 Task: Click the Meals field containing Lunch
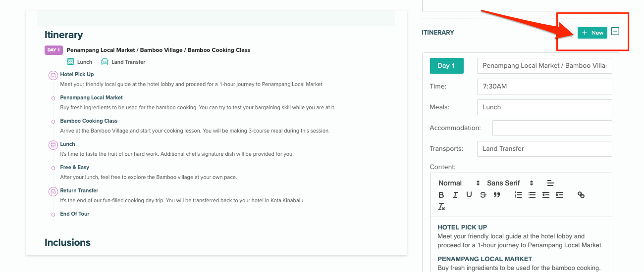544,107
